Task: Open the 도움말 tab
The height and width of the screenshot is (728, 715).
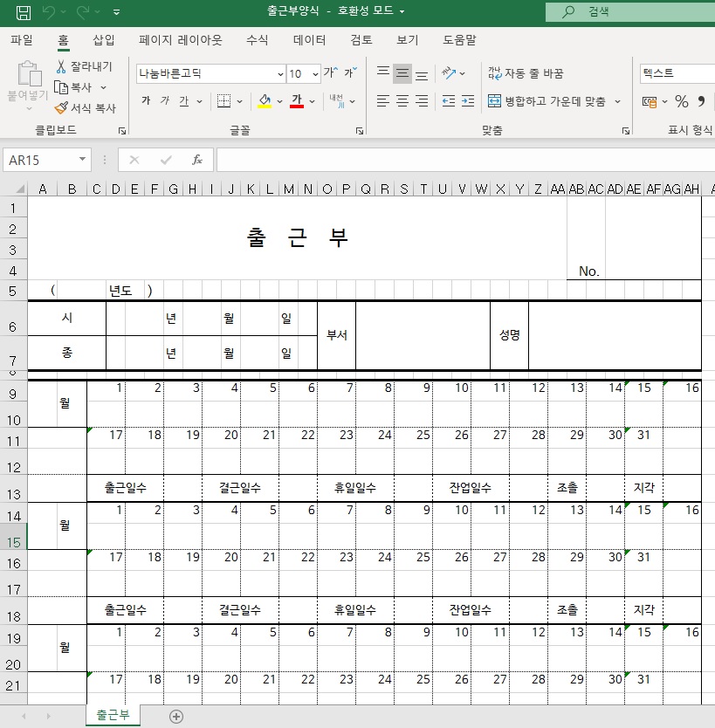Action: 459,40
